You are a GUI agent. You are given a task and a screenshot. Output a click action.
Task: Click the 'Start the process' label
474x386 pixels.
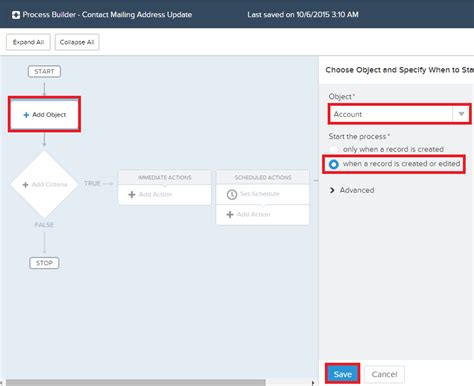point(359,136)
